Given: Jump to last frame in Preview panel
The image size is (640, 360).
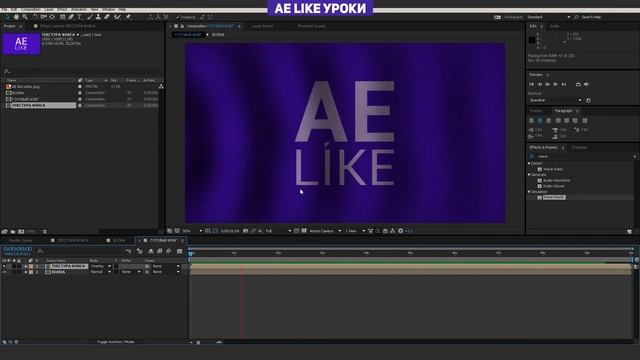Looking at the screenshot, I should point(564,84).
